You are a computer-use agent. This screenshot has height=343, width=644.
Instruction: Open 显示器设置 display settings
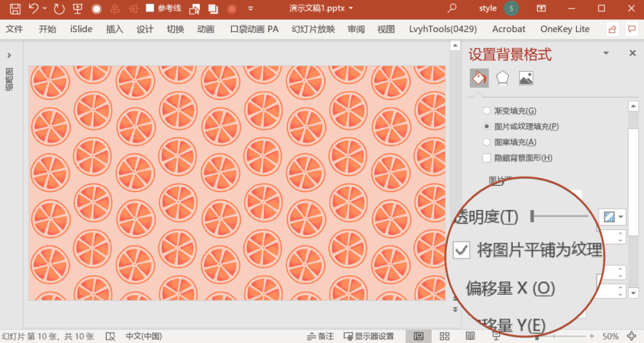369,336
